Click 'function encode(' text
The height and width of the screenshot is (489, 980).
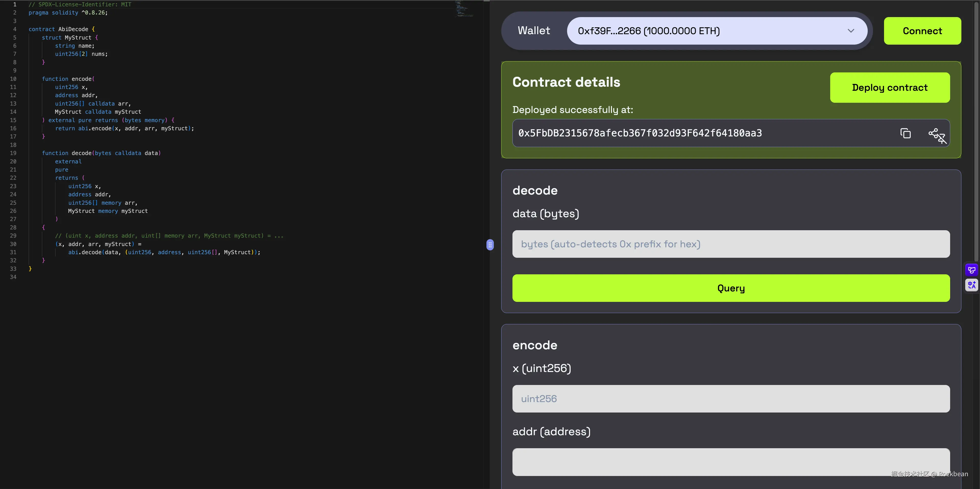[68, 79]
